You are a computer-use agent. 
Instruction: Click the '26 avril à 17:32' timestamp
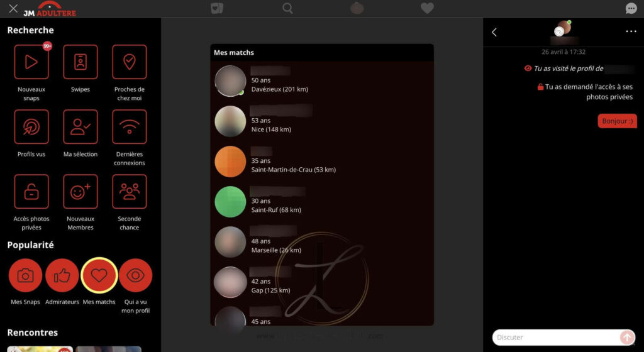(x=563, y=52)
